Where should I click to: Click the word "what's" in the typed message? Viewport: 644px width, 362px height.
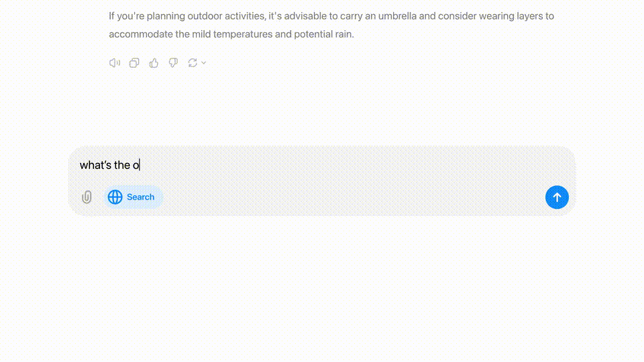96,165
